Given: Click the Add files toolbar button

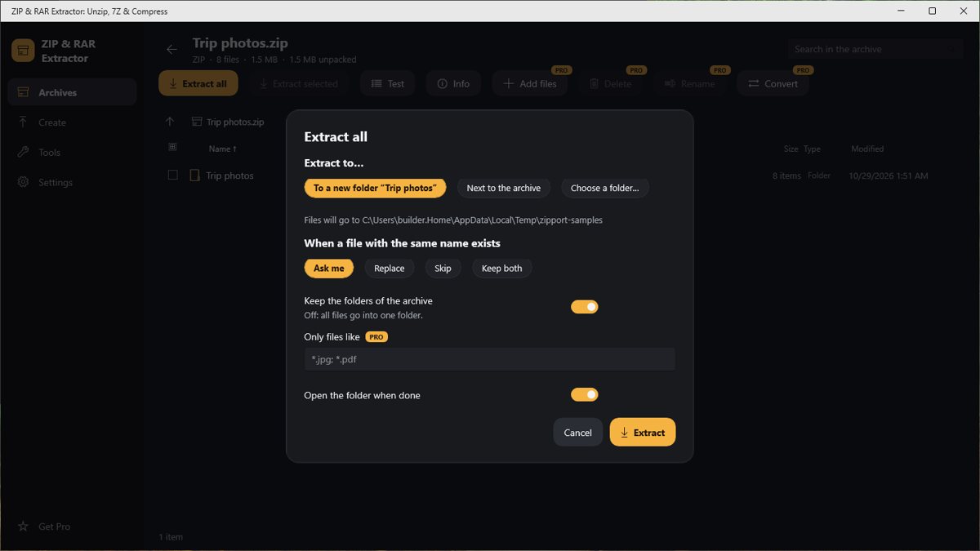Looking at the screenshot, I should (530, 83).
